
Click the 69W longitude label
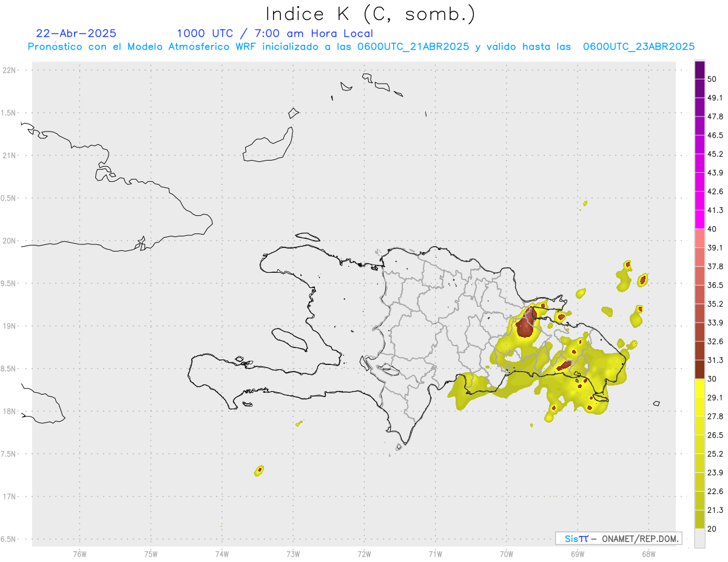click(578, 554)
